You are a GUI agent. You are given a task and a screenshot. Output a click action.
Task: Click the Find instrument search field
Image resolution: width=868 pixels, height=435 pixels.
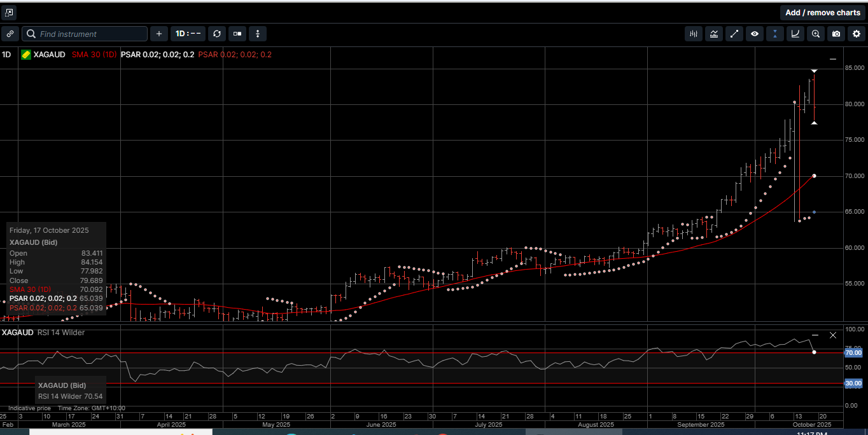coord(89,34)
